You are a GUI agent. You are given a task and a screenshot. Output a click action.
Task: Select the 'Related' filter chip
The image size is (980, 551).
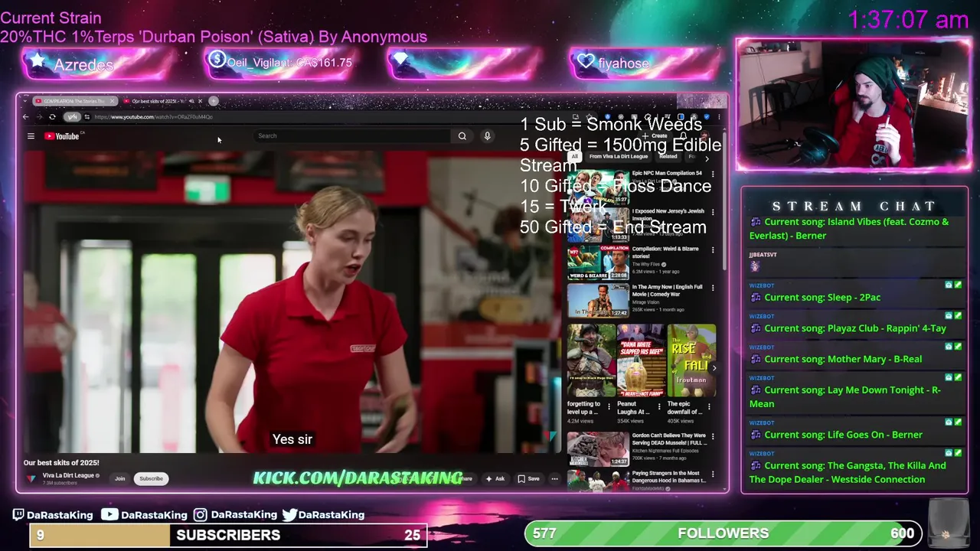[668, 156]
